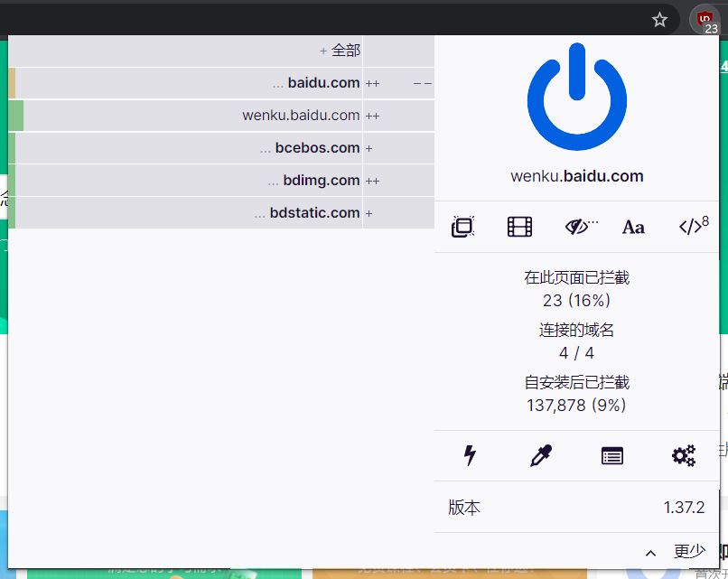Disable cosmetic filtering with the eye icon
Viewport: 728px width, 579px height.
click(578, 227)
